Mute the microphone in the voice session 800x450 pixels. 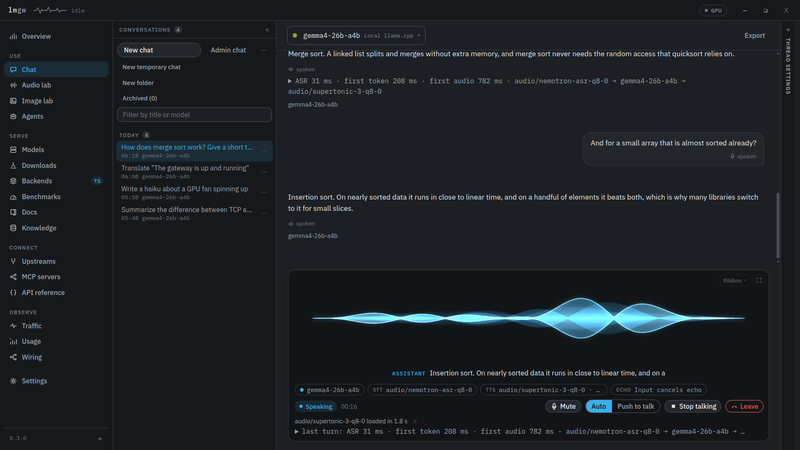563,407
